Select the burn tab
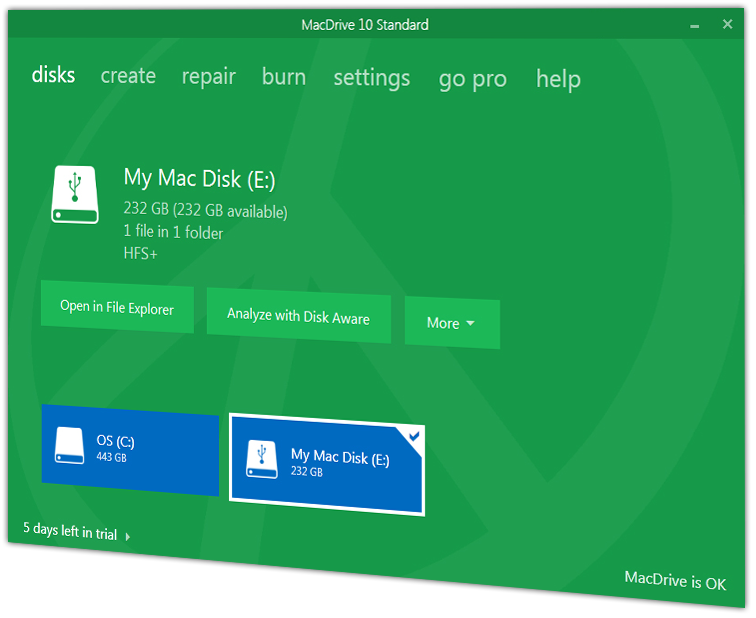The image size is (756, 618). (284, 77)
